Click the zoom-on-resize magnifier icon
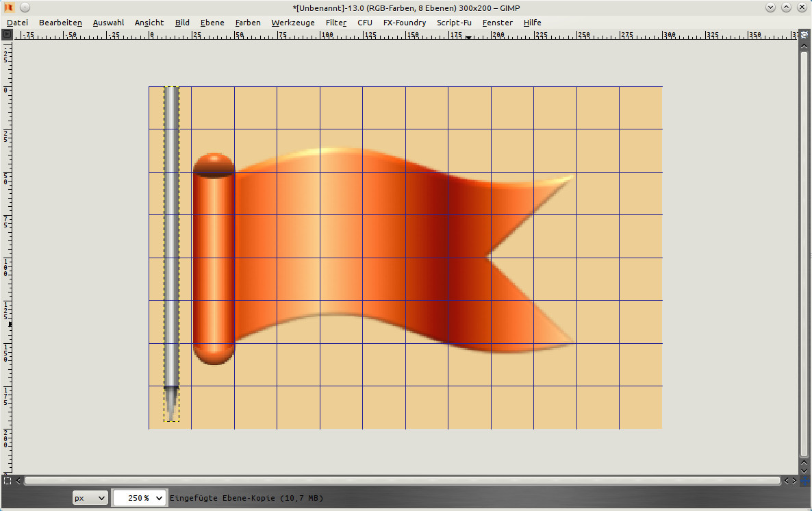The width and height of the screenshot is (812, 511). 804,34
